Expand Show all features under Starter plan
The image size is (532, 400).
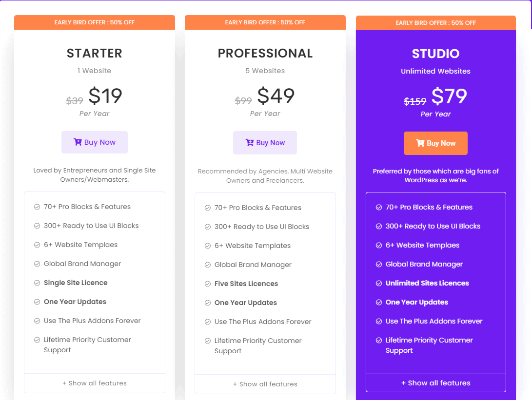(94, 383)
